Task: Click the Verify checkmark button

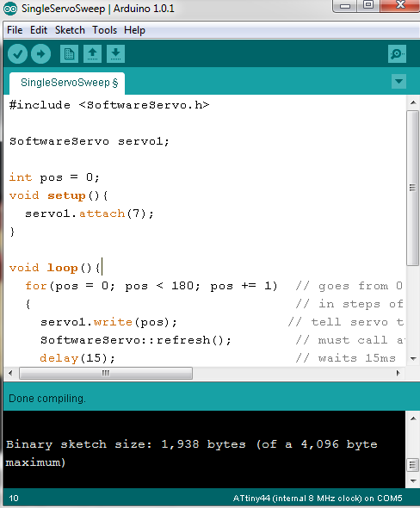Action: (17, 53)
